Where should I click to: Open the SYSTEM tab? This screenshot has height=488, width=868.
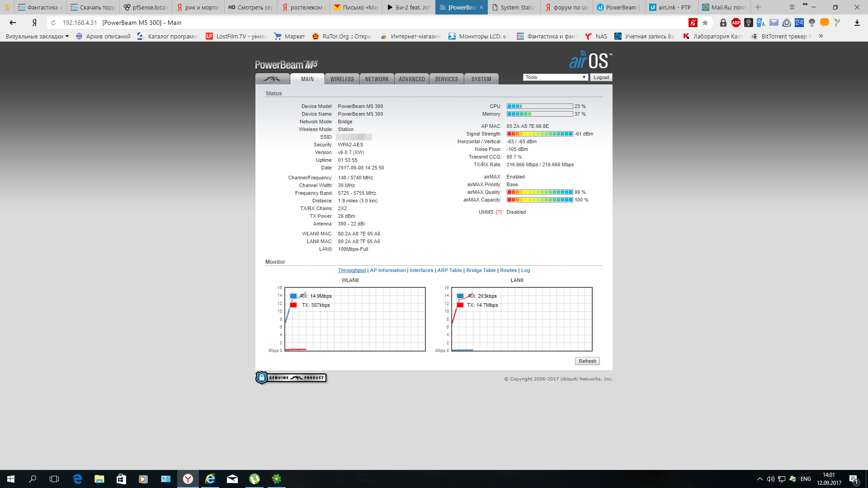[x=481, y=79]
